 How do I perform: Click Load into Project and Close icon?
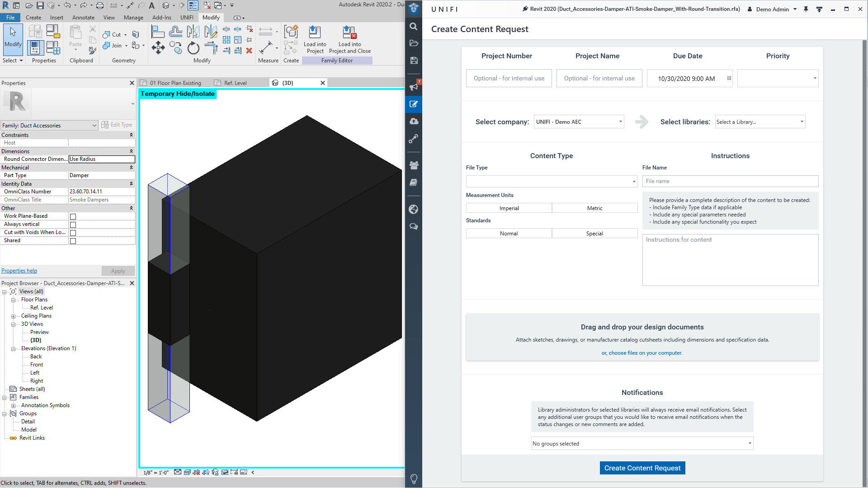point(349,39)
